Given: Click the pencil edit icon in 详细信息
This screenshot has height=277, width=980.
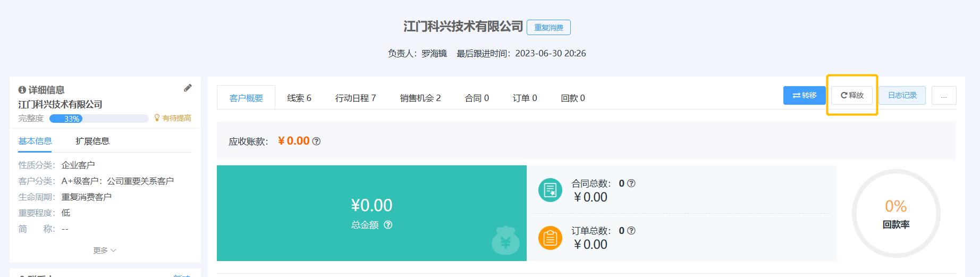Looking at the screenshot, I should (188, 88).
